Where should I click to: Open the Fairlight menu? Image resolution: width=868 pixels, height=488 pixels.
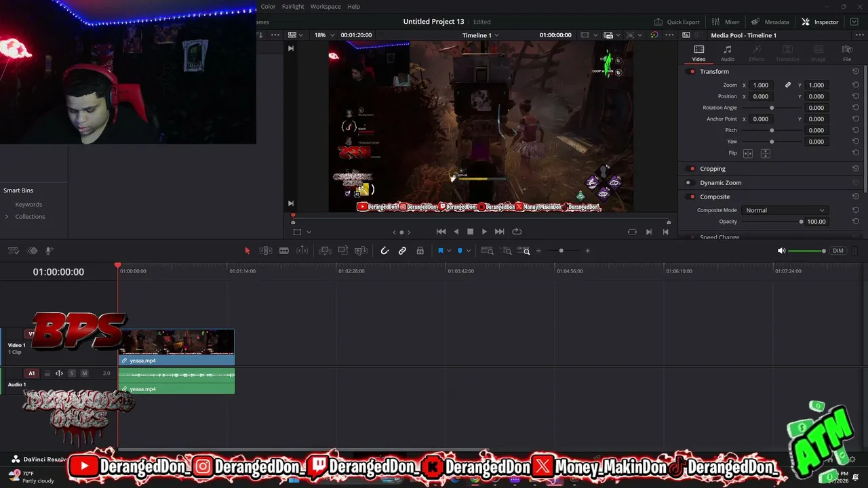point(293,7)
